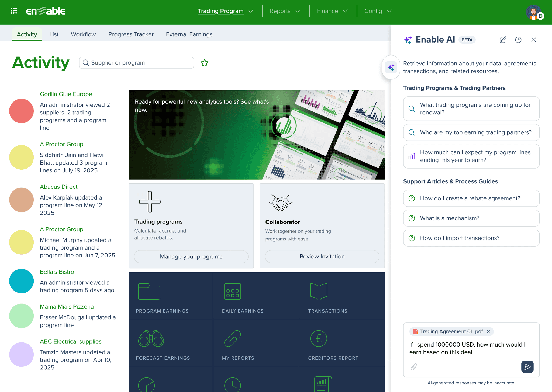The image size is (552, 392).
Task: Click the paperclip attach file icon
Action: tap(414, 367)
